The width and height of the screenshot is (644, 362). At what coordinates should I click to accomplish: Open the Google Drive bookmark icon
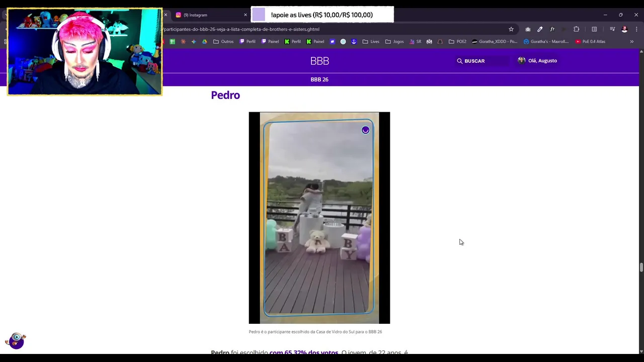204,42
